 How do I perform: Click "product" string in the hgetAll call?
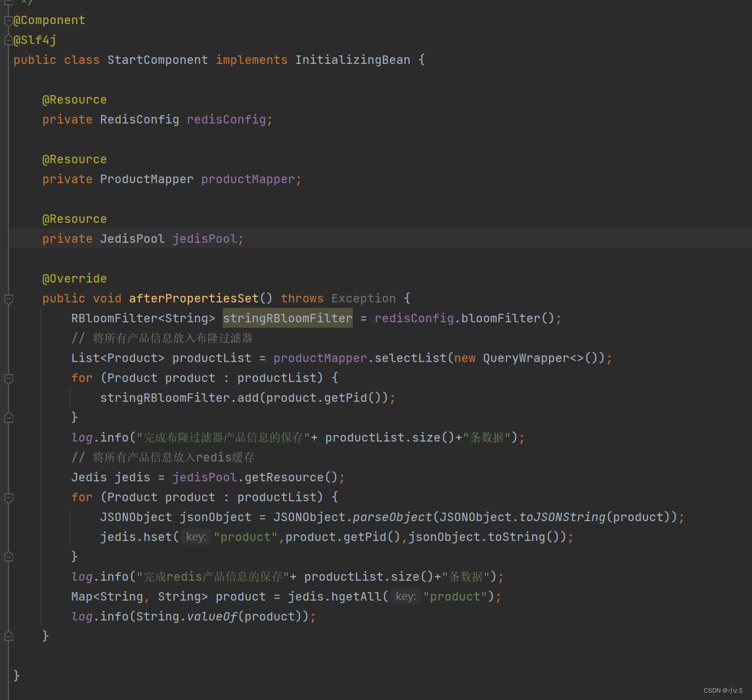pos(455,596)
